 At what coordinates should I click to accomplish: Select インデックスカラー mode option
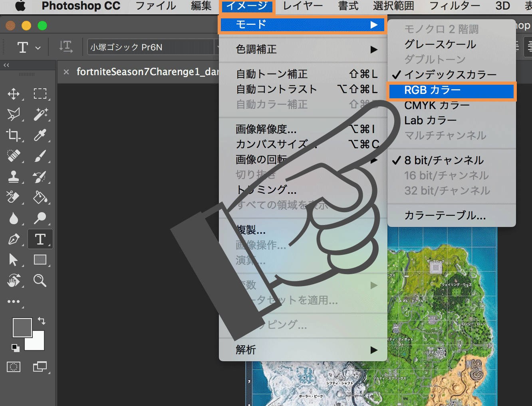(452, 75)
